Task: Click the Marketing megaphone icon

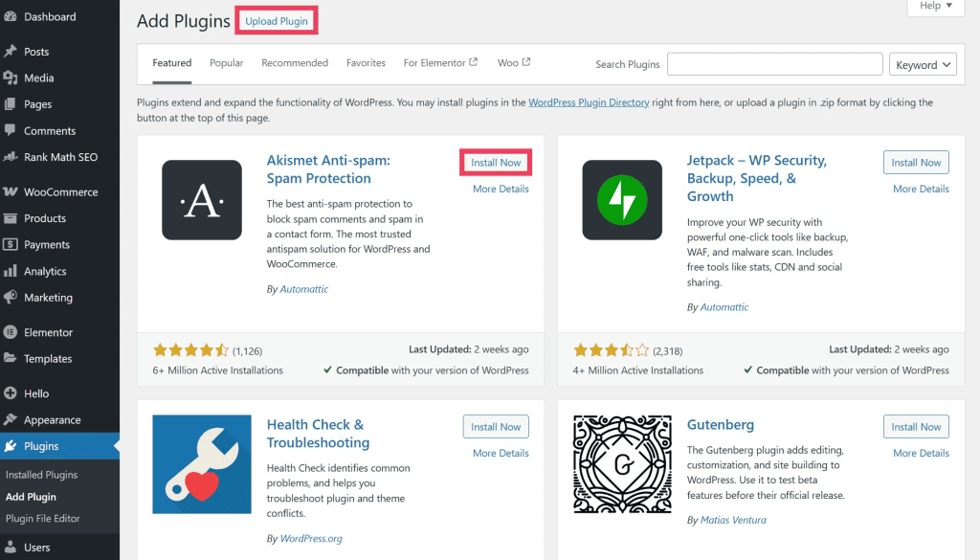Action: [10, 298]
